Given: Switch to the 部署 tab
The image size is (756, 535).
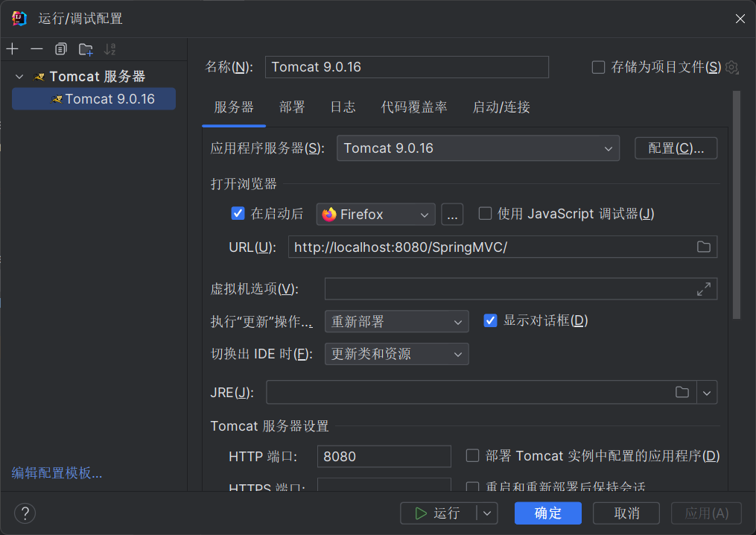Looking at the screenshot, I should (x=292, y=107).
